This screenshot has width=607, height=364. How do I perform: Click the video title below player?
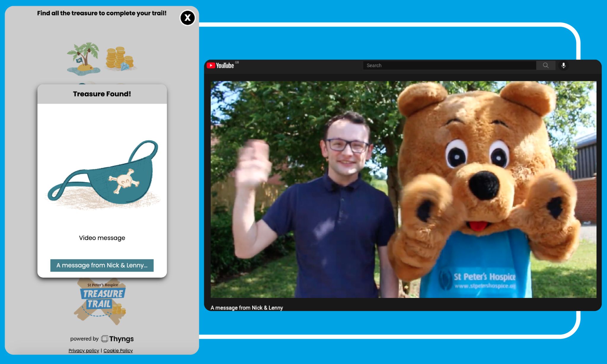coord(247,307)
